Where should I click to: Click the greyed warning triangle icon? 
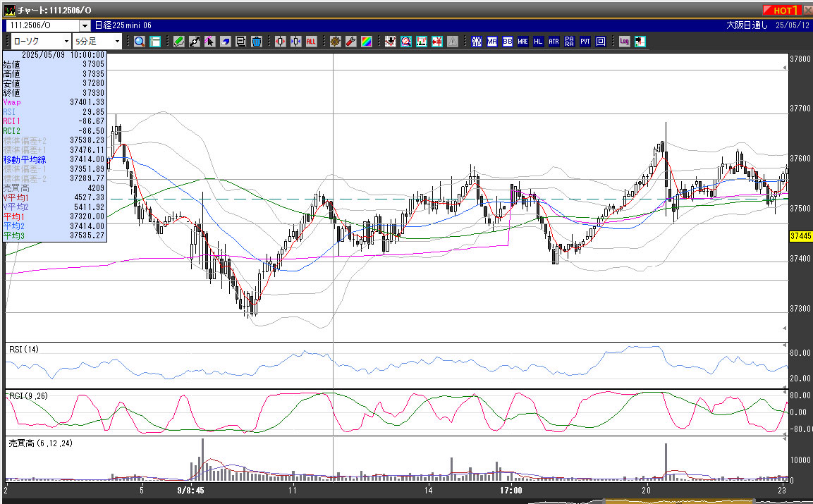[453, 42]
